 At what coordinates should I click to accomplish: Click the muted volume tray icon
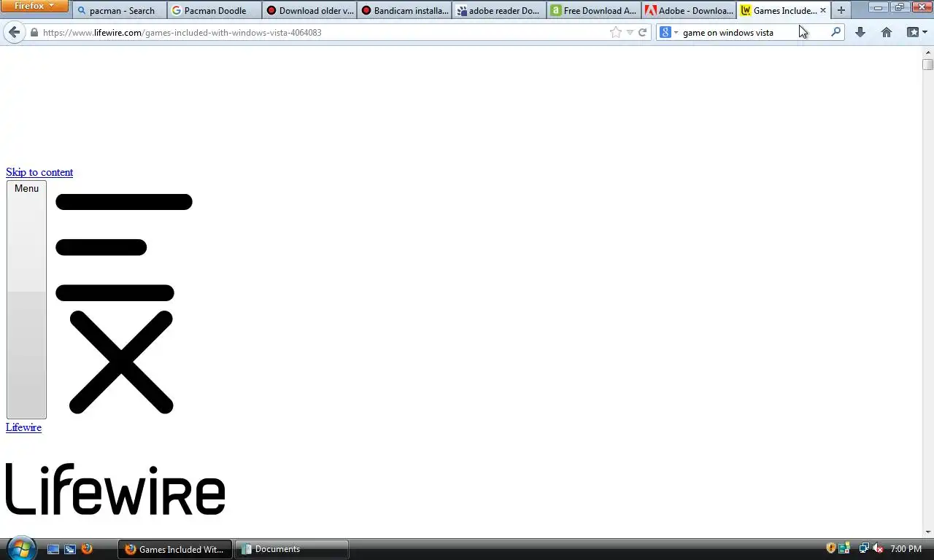pyautogui.click(x=879, y=548)
